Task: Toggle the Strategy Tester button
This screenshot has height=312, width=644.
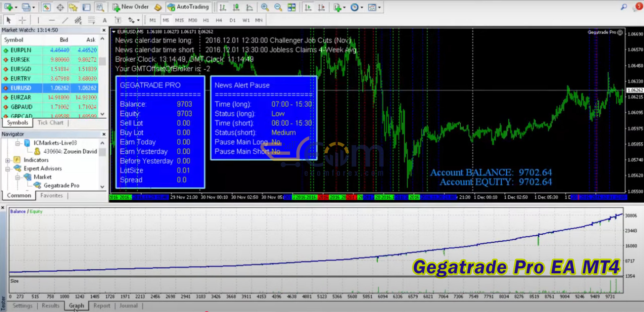Action: [100, 7]
